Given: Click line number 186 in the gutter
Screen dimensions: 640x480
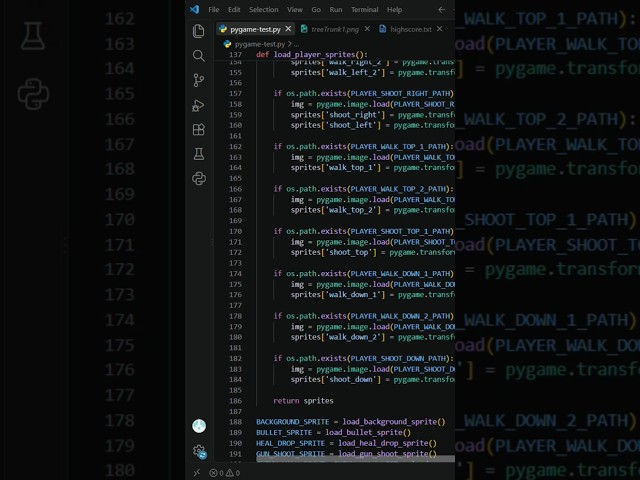Looking at the screenshot, I should coord(236,401).
